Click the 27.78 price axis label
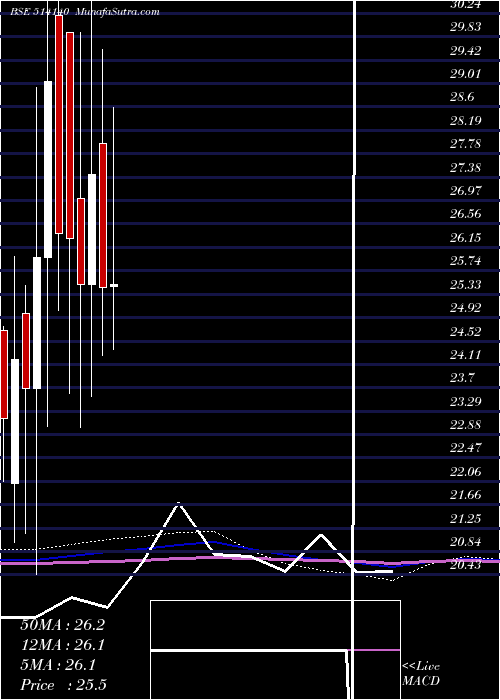500x700 pixels. pos(465,144)
